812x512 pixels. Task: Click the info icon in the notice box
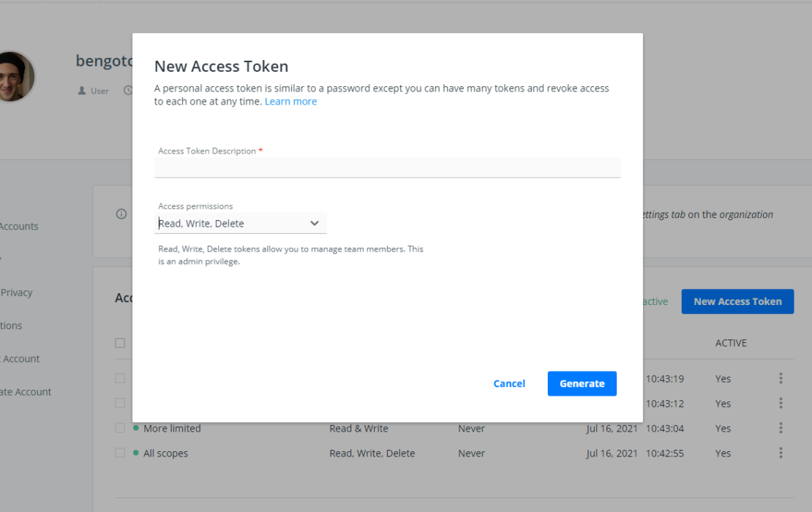pos(121,214)
